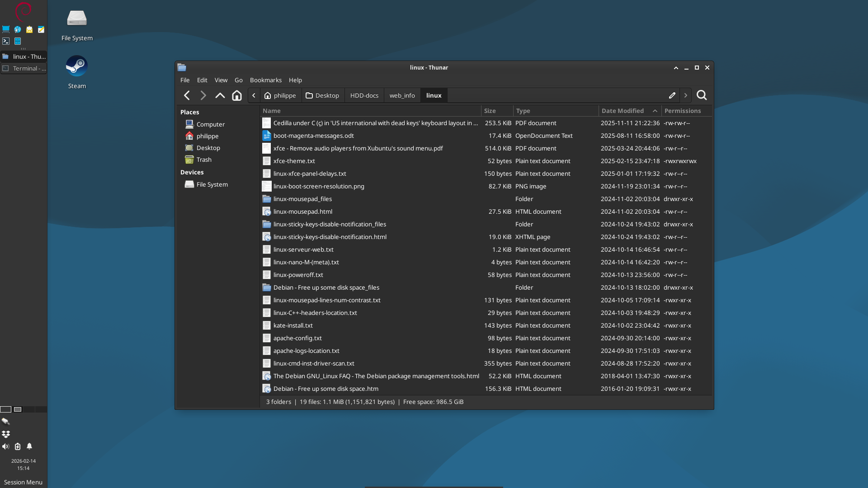Screen dimensions: 868x488
Task: Click the volume icon in panel
Action: (x=5, y=446)
